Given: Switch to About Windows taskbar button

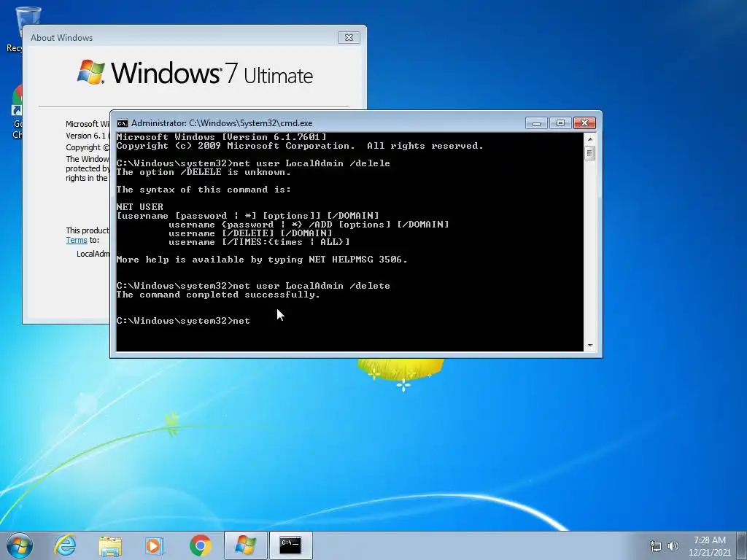Looking at the screenshot, I should tap(245, 545).
